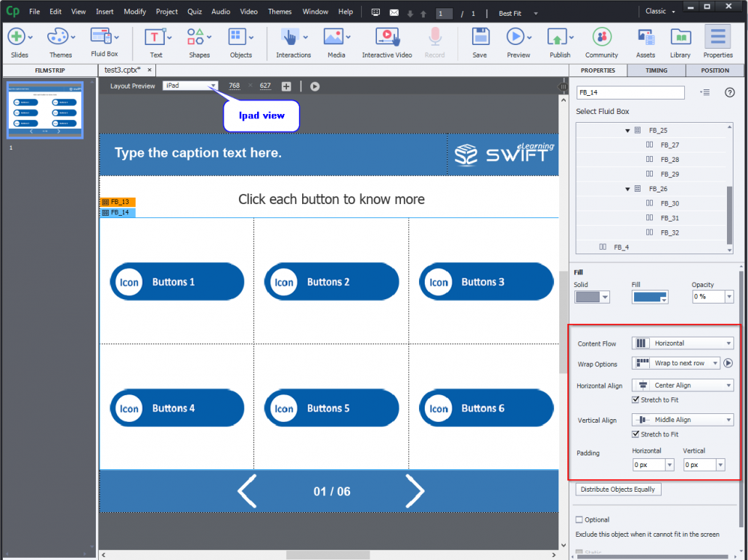748x560 pixels.
Task: Select the slide thumbnail in the Filmstrip
Action: [x=45, y=110]
